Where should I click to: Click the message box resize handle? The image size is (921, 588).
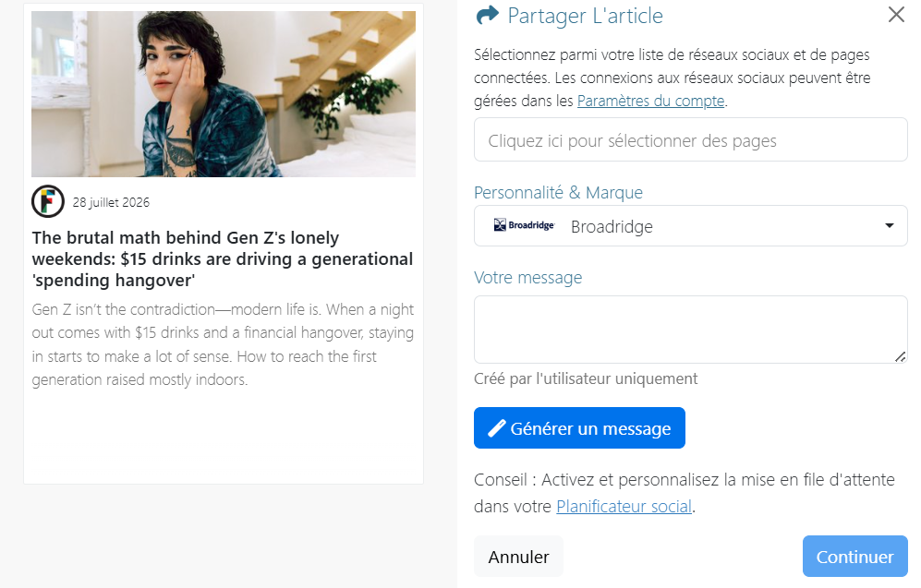click(x=900, y=357)
